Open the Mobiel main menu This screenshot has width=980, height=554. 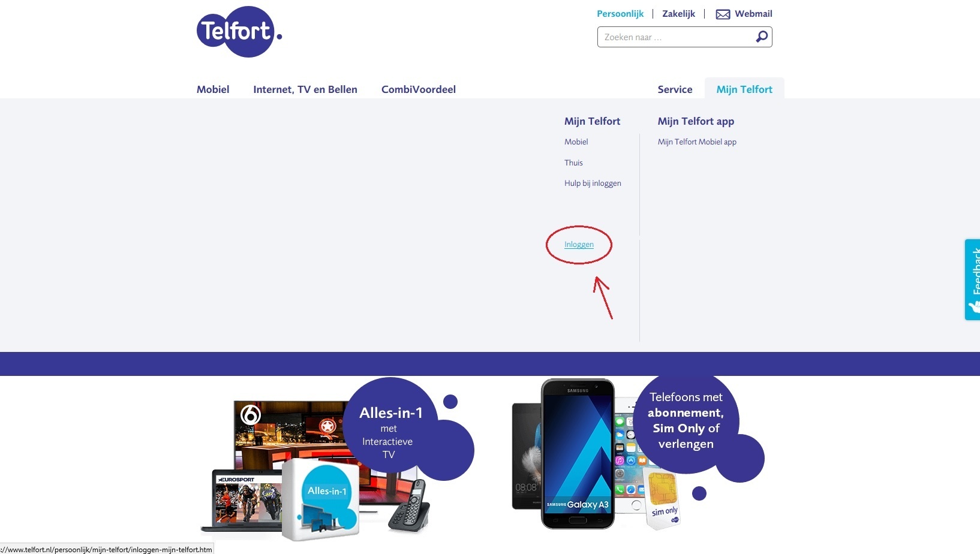(213, 89)
